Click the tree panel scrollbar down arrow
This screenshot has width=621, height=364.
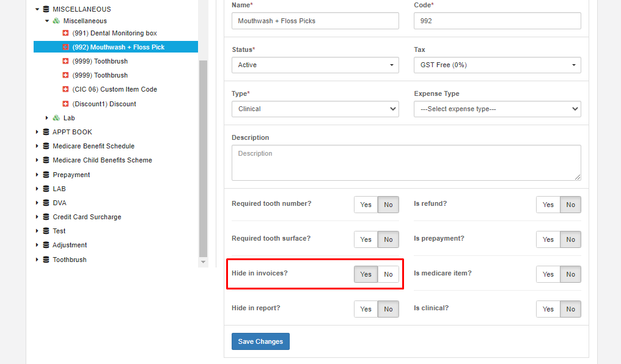[203, 262]
